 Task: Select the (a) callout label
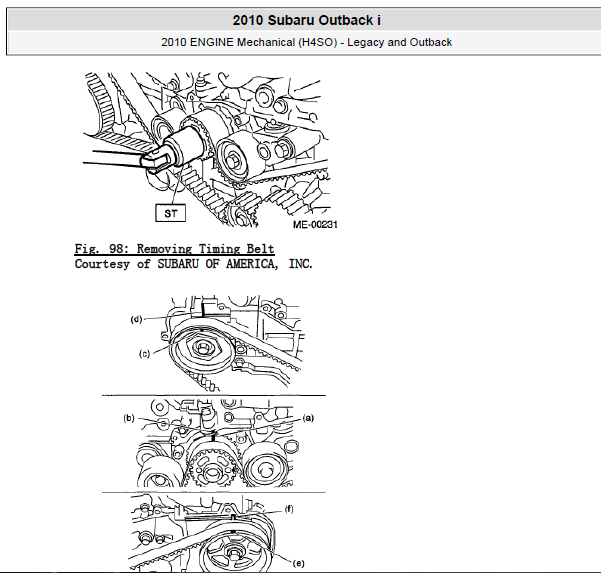click(x=308, y=418)
